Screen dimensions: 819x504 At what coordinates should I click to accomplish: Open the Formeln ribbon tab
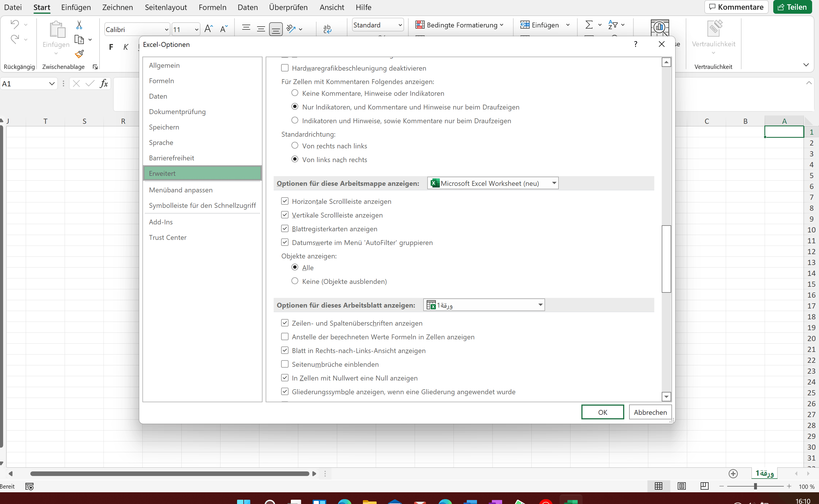coord(212,7)
